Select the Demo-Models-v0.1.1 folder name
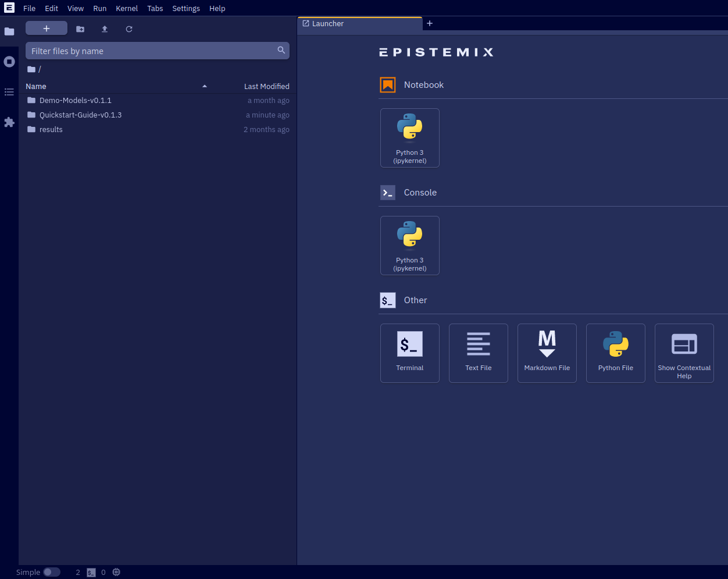This screenshot has height=579, width=728. 76,101
